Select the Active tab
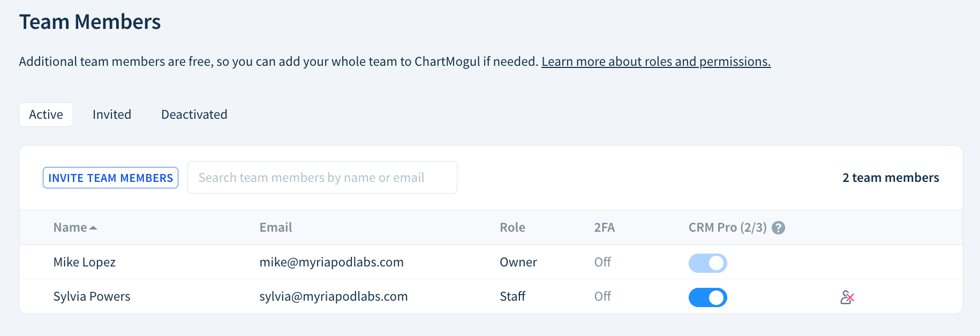Screen dimensions: 980x336 click(x=46, y=114)
